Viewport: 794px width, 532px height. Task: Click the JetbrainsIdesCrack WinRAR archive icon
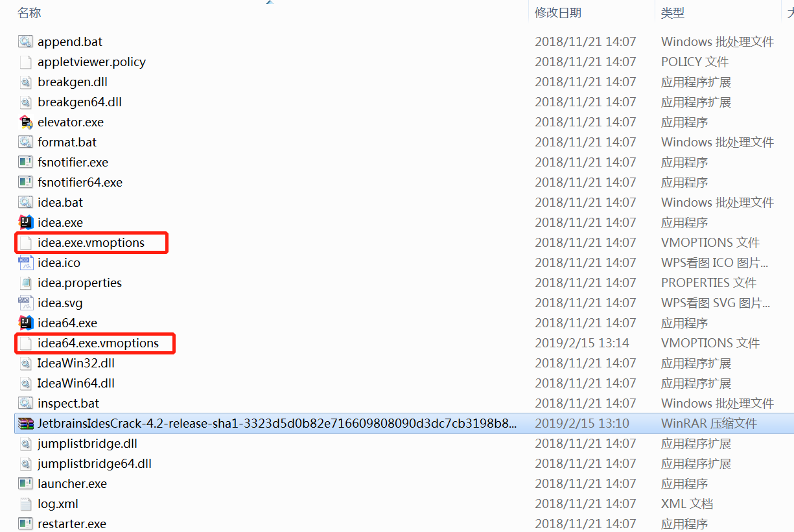tap(26, 423)
